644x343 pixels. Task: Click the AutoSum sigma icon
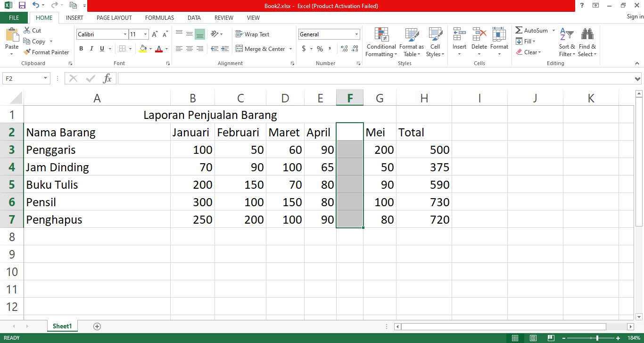point(519,30)
